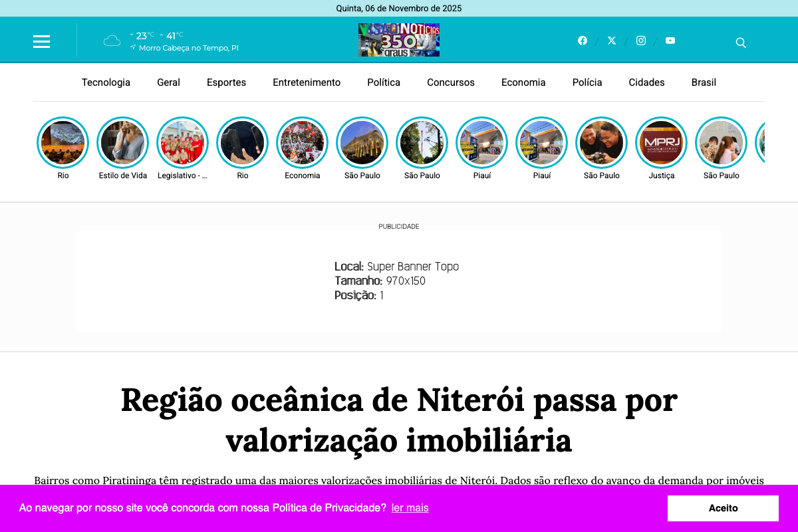Open the Facebook page icon

pos(583,40)
